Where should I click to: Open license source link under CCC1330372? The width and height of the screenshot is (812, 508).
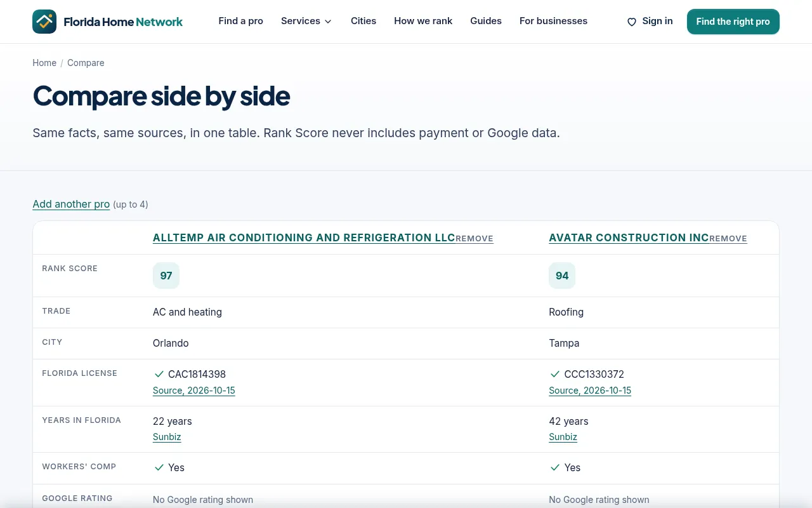click(590, 391)
